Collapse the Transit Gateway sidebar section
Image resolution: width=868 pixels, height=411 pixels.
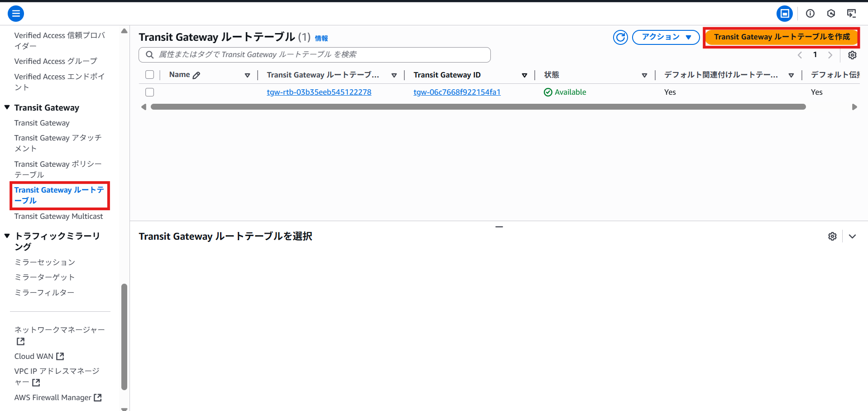click(7, 107)
